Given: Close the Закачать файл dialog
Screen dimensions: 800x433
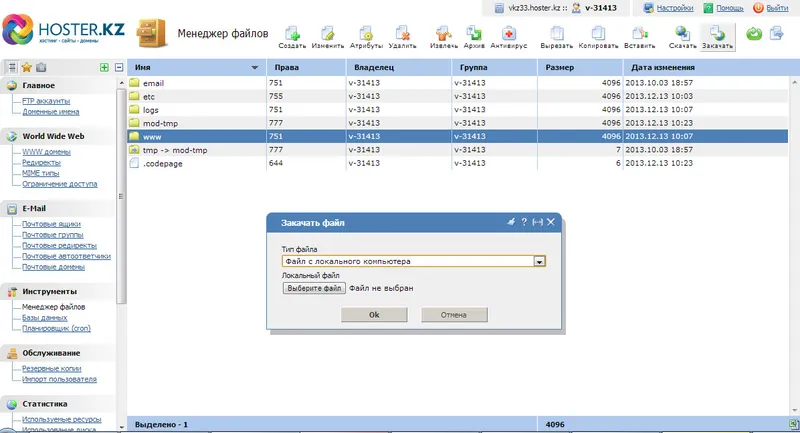Looking at the screenshot, I should coord(551,222).
